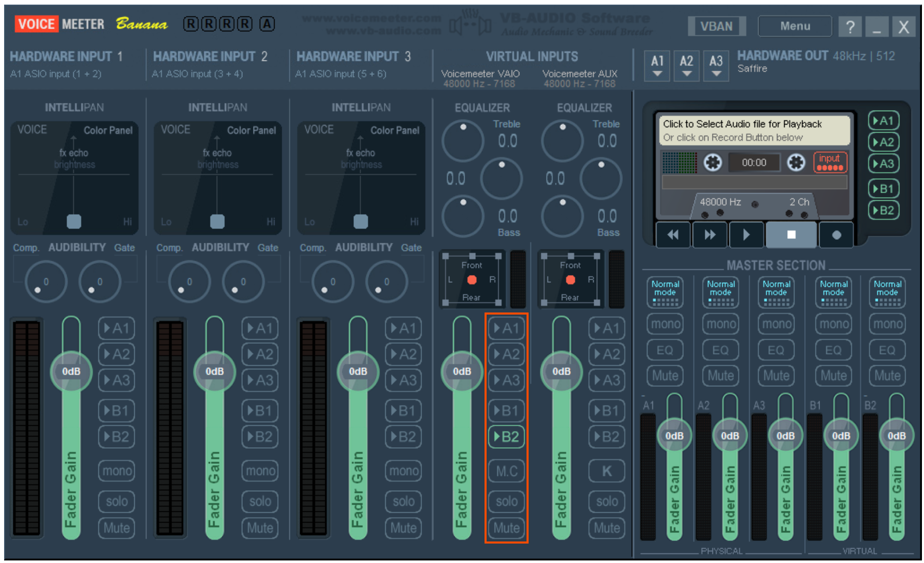Start recording with the Record button
The width and height of the screenshot is (924, 563).
[x=836, y=235]
